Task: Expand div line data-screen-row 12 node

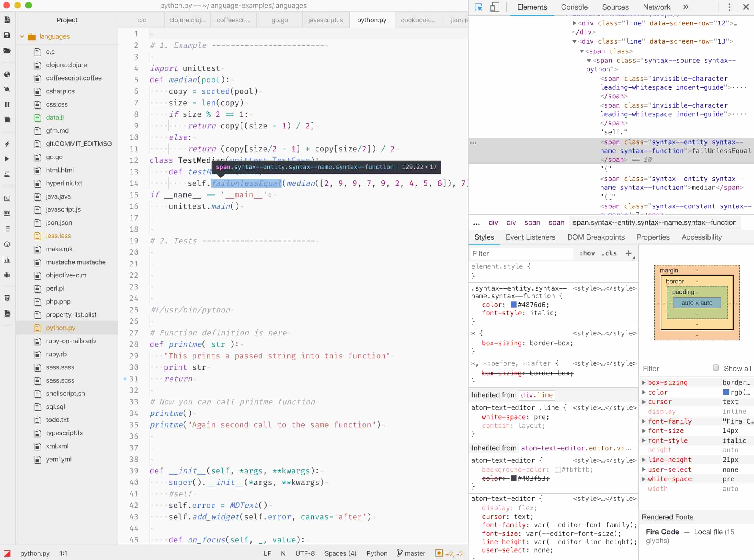Action: pos(574,23)
